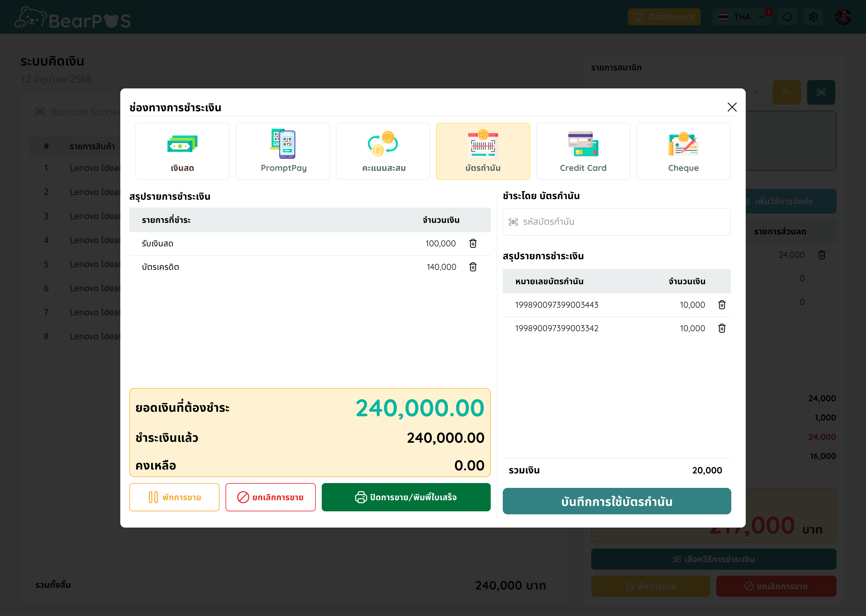
Task: Click พักการขาย button in payment dialog
Action: tap(174, 497)
